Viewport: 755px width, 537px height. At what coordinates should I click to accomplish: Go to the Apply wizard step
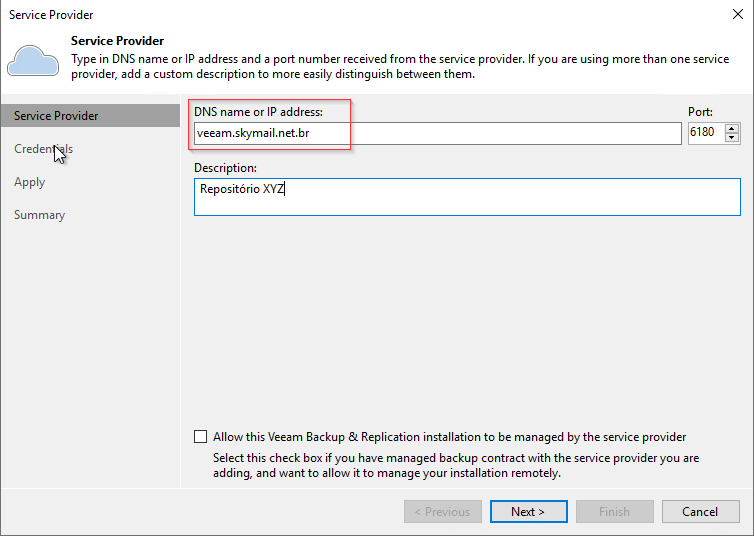coord(29,182)
